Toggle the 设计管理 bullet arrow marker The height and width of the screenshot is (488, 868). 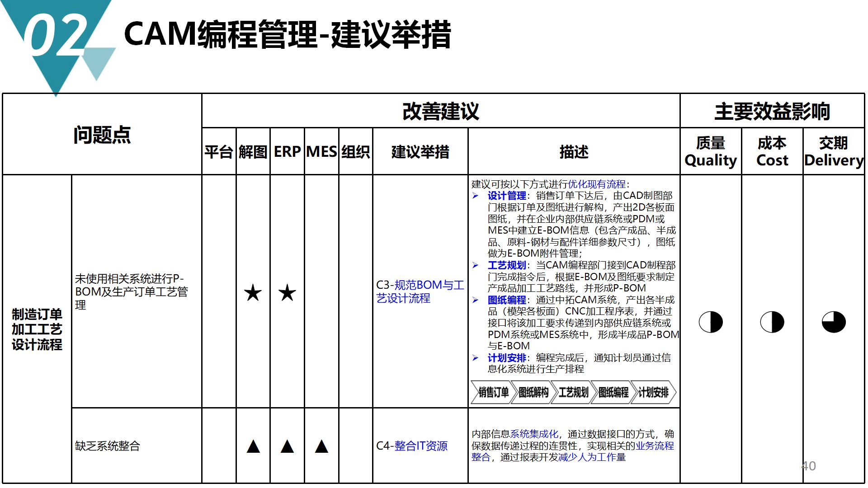(476, 196)
